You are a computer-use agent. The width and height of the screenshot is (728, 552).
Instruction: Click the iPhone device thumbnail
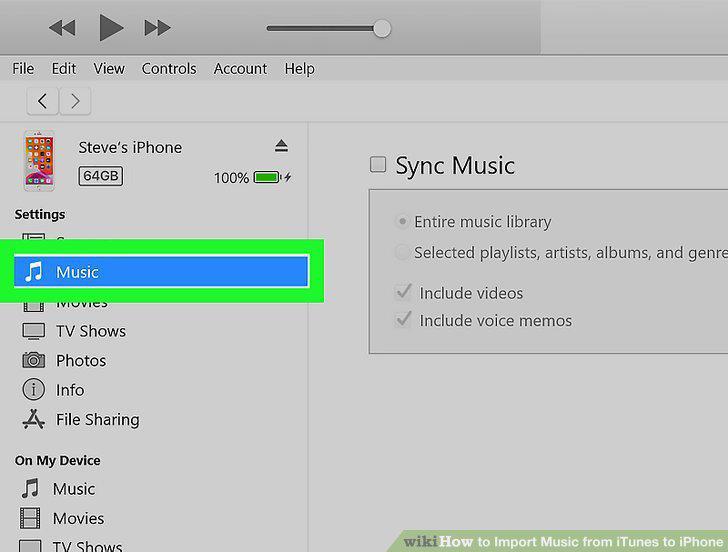click(39, 161)
